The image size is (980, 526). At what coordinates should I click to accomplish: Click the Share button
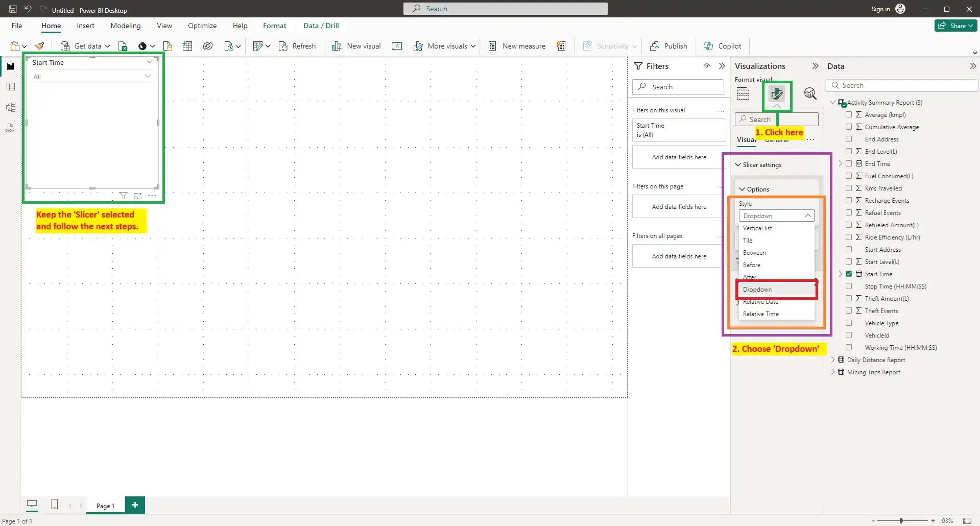click(955, 26)
